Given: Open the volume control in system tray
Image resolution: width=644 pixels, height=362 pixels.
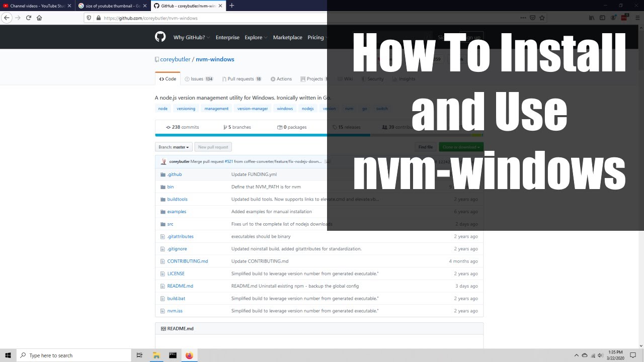Looking at the screenshot, I should pyautogui.click(x=600, y=355).
